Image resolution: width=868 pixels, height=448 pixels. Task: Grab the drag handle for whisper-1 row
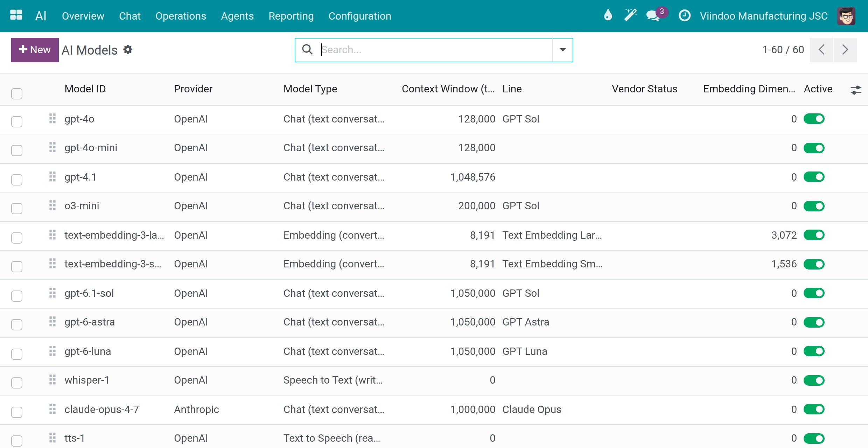tap(52, 380)
